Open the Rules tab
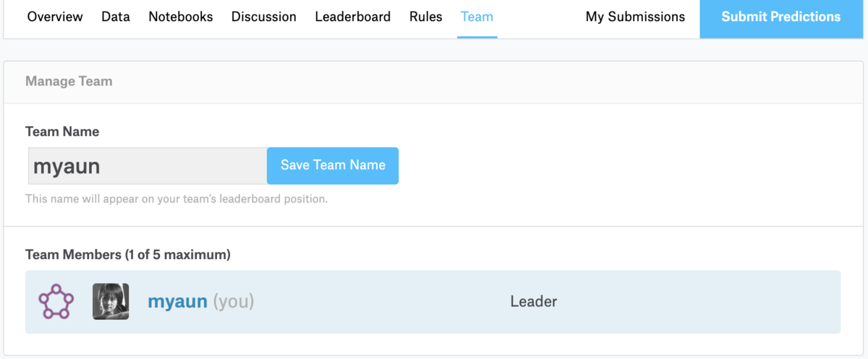868x359 pixels. tap(426, 17)
